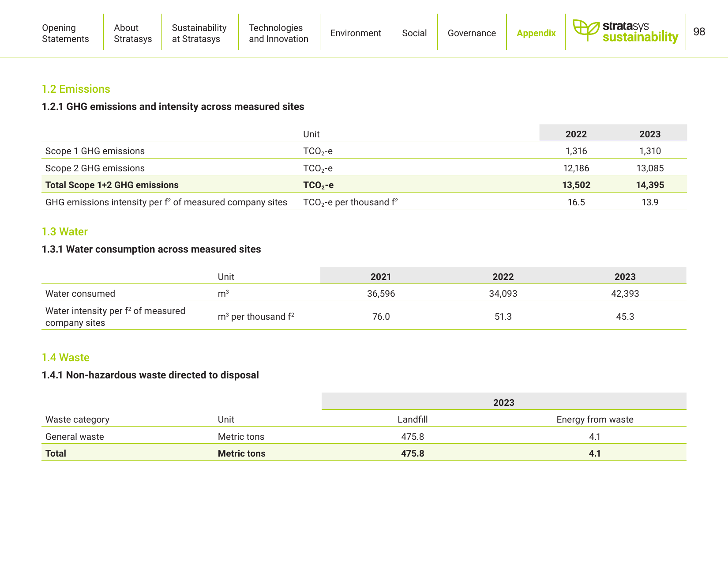
Task: Click the m³ per thousand f² unit
Action: [256, 317]
